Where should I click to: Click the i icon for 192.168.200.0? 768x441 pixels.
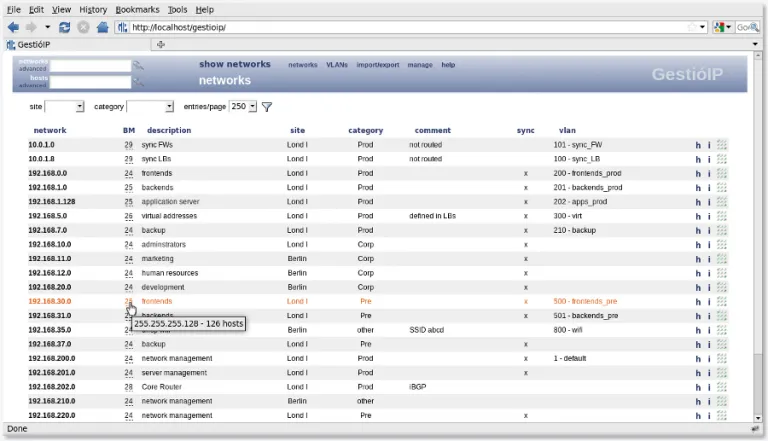click(709, 359)
